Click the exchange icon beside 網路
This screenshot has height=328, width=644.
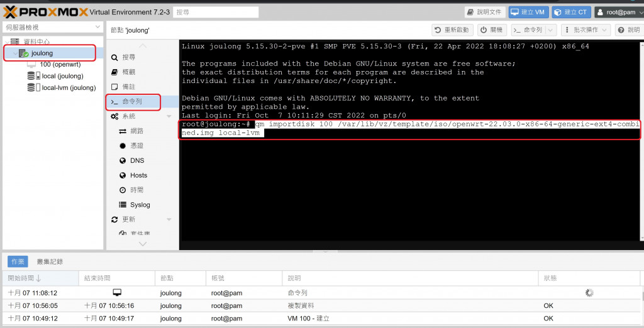pos(123,131)
